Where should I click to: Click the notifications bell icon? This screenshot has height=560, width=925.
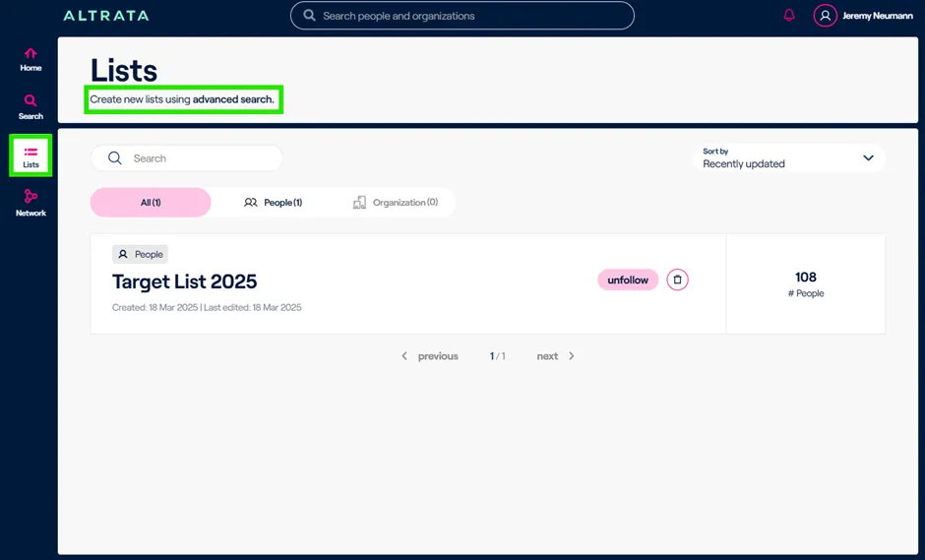pyautogui.click(x=789, y=16)
